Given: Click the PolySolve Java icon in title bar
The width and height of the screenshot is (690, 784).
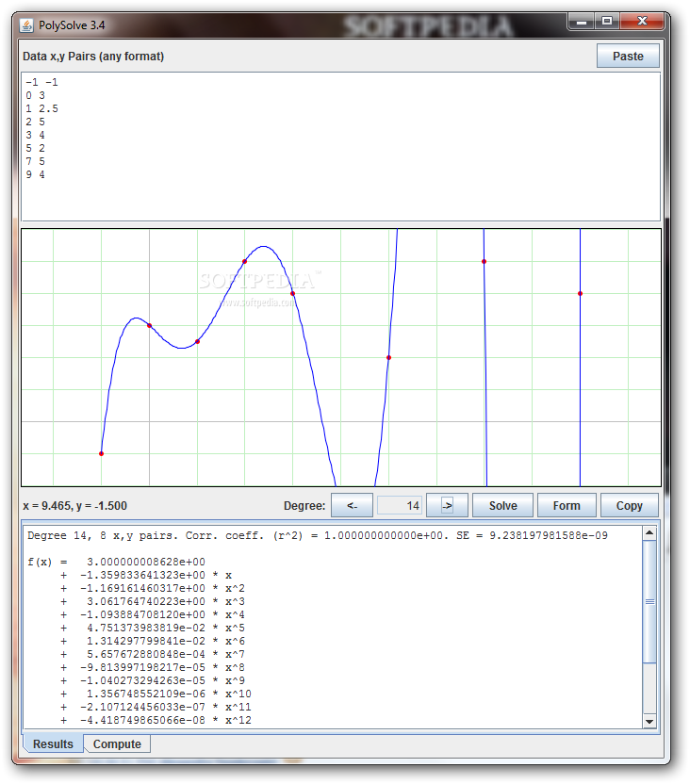Looking at the screenshot, I should [26, 25].
